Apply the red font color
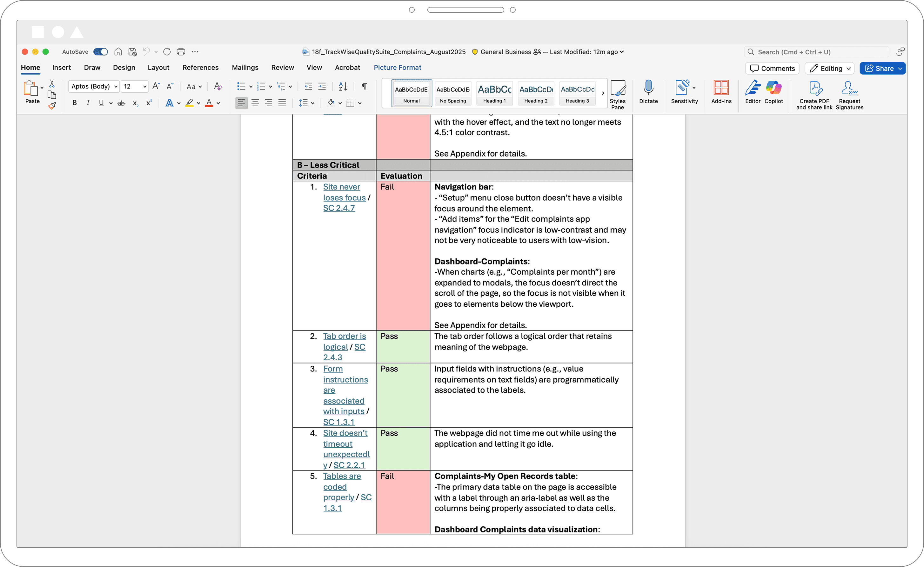This screenshot has height=567, width=924. pyautogui.click(x=209, y=103)
